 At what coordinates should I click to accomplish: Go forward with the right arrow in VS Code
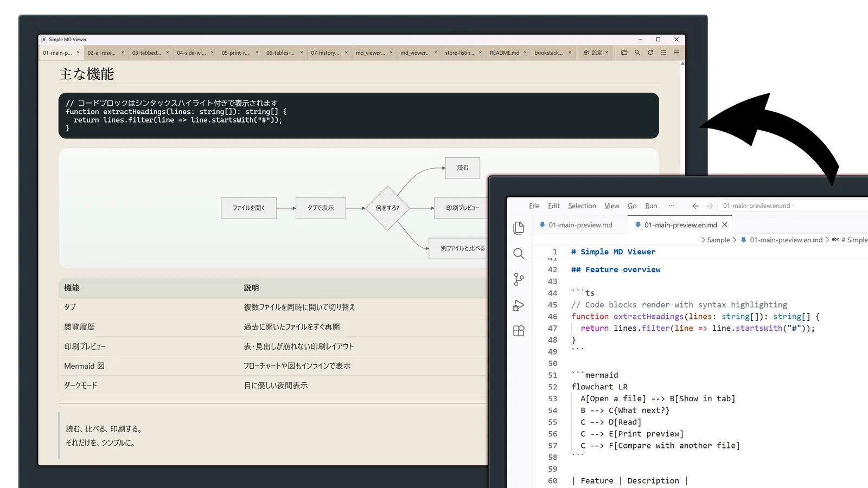tap(710, 206)
